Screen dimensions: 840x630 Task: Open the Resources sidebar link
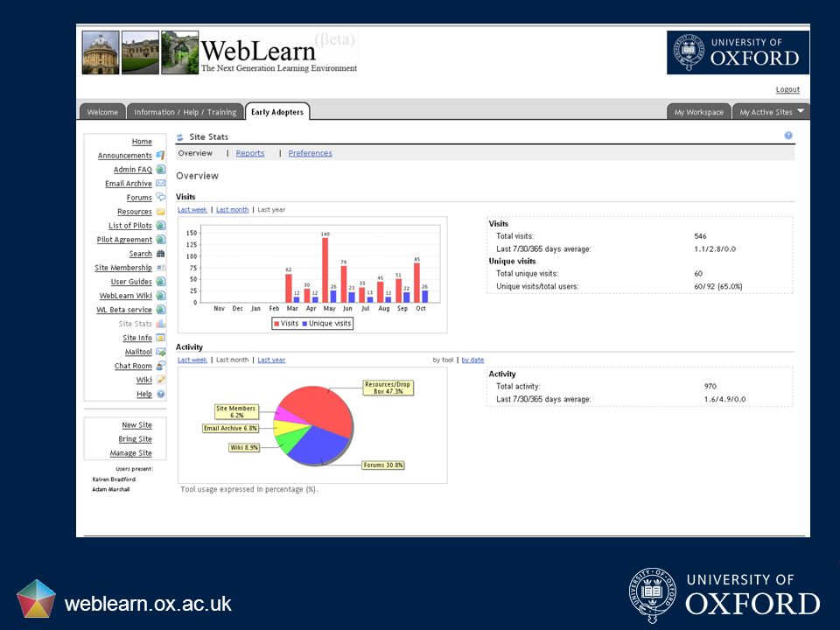tap(135, 212)
